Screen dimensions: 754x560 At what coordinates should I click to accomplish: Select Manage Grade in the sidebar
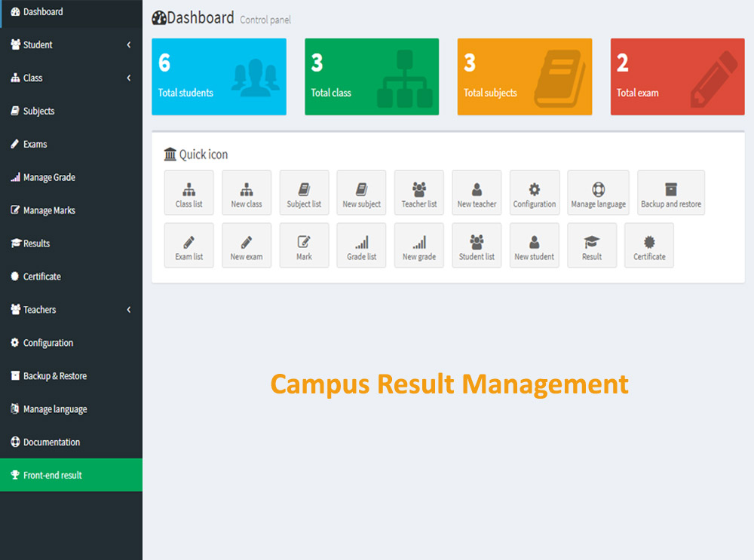[71, 177]
